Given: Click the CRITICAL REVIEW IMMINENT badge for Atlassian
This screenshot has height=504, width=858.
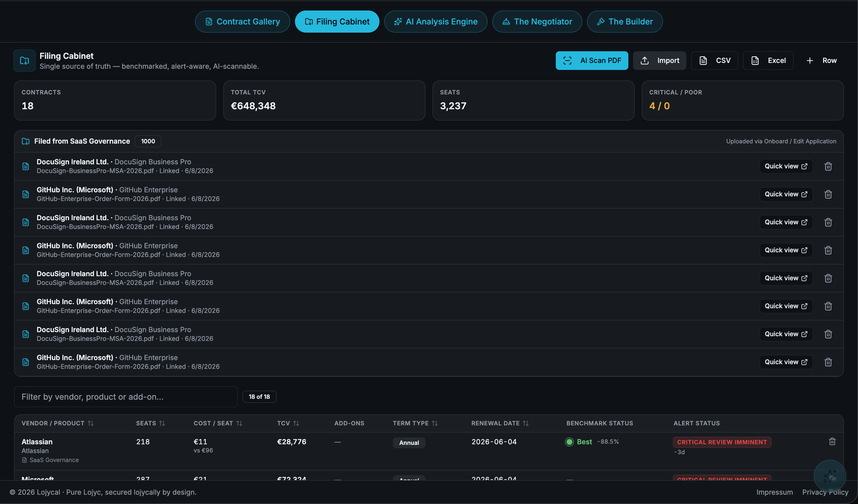Looking at the screenshot, I should [722, 442].
